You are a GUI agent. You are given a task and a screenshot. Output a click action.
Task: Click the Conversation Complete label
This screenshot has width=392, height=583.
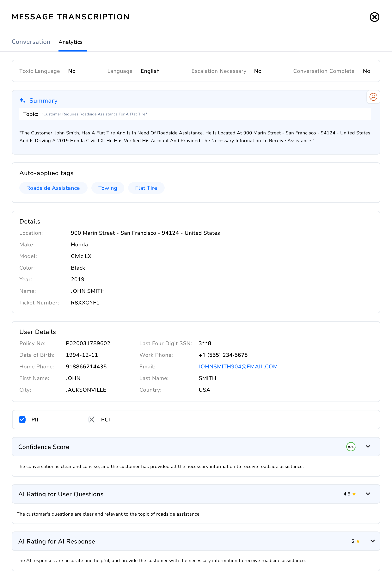(324, 71)
